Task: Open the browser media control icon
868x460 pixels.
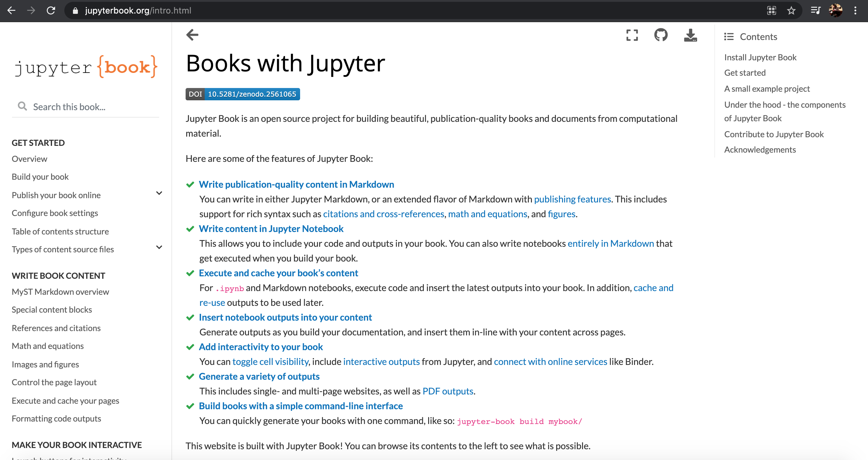Action: pyautogui.click(x=815, y=10)
